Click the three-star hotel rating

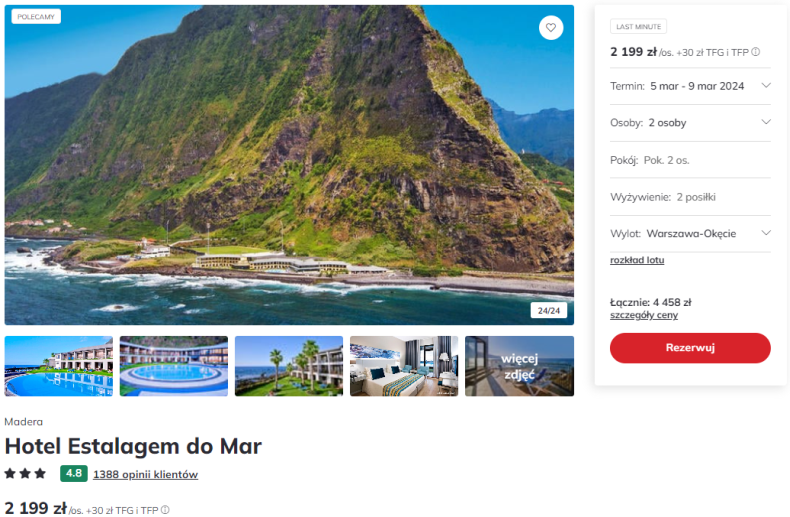(x=25, y=474)
